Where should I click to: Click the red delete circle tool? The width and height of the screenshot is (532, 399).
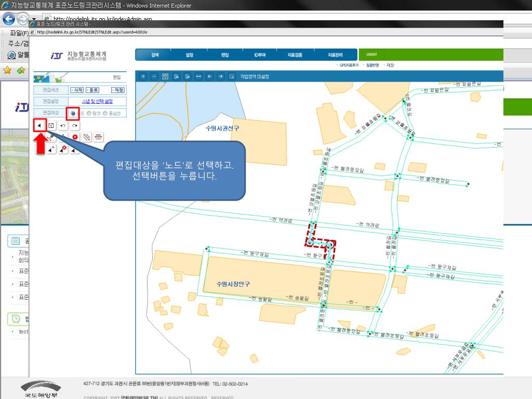pyautogui.click(x=75, y=137)
